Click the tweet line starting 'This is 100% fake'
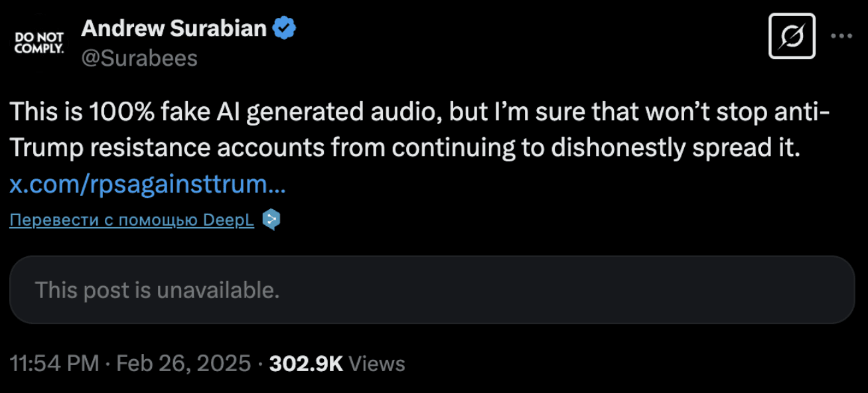 pyautogui.click(x=420, y=112)
